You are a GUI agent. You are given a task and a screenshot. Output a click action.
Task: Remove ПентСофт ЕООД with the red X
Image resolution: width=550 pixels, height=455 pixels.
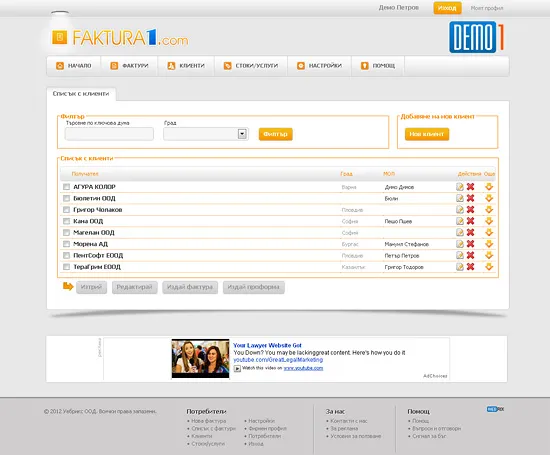tap(470, 255)
